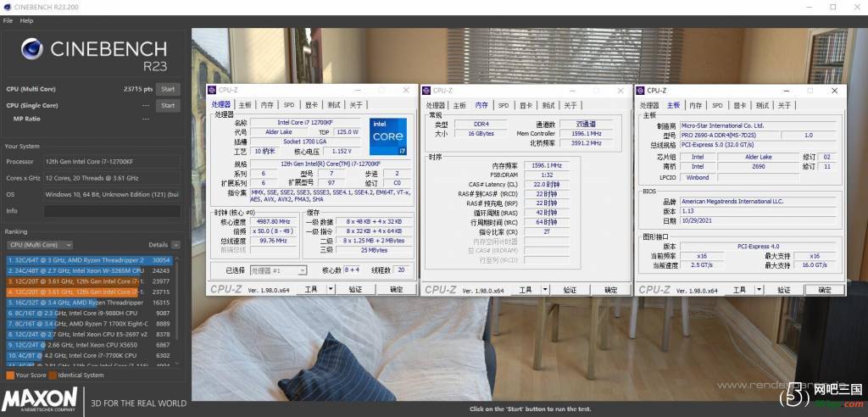Select the Xeon CPU E5-2697 v2 row

point(90,334)
